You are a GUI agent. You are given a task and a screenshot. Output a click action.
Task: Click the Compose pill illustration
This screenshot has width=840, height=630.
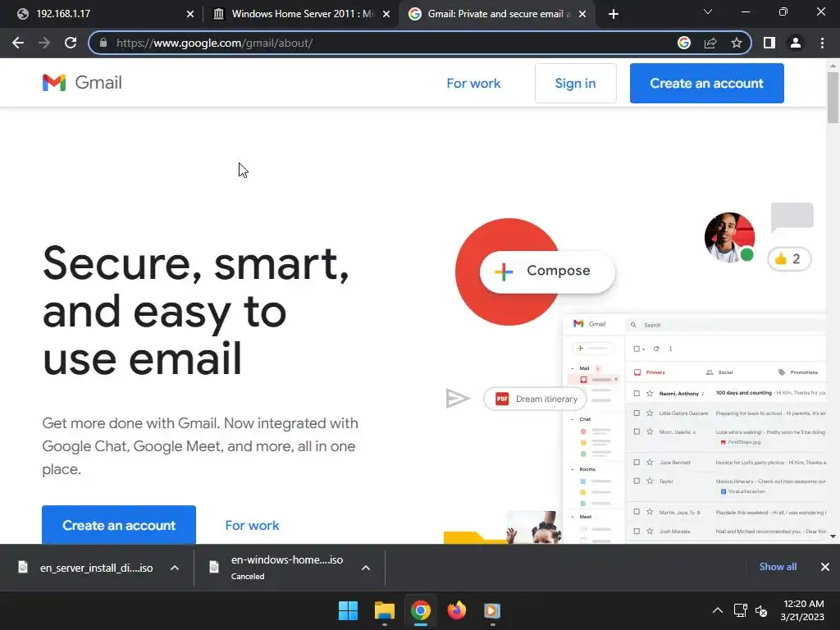click(x=547, y=271)
